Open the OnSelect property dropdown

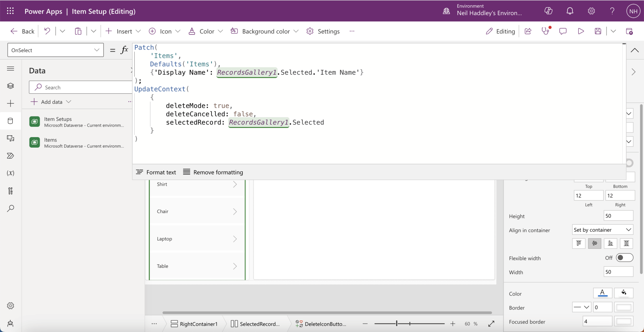[x=55, y=50]
